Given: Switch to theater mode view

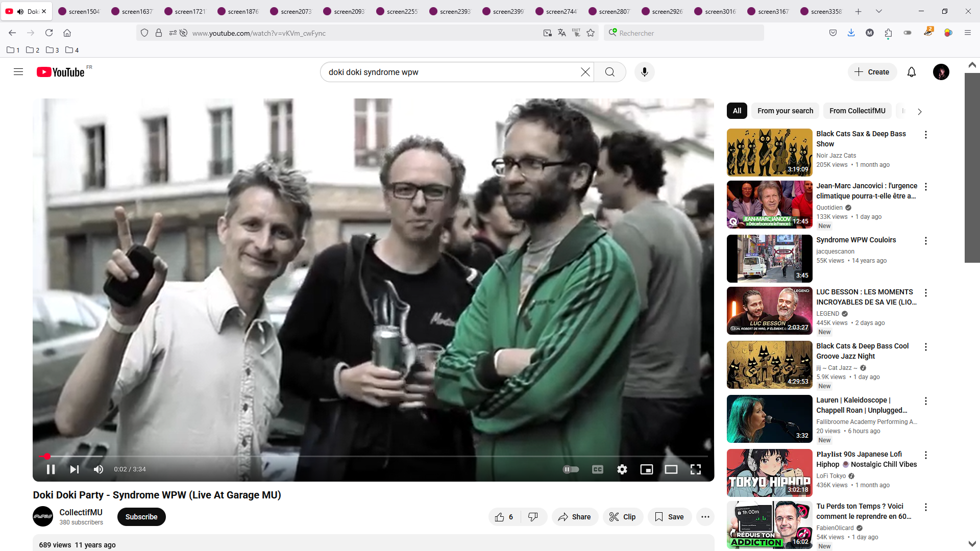Looking at the screenshot, I should coord(671,469).
